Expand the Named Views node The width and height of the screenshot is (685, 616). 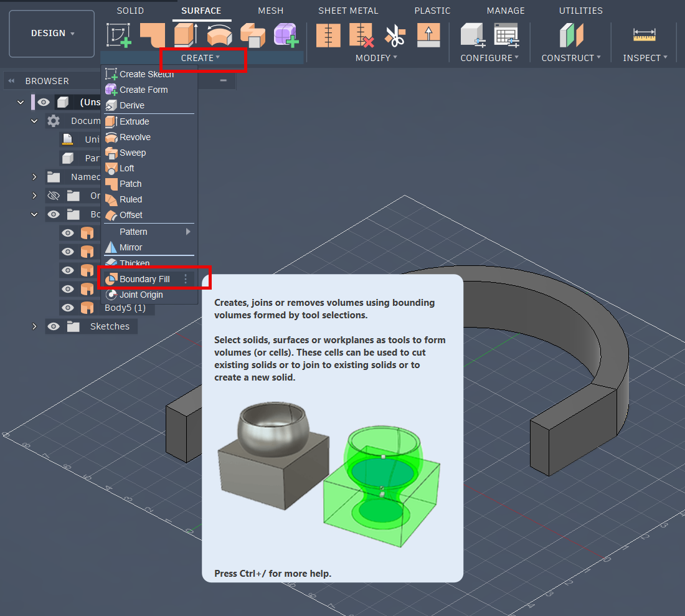click(34, 177)
